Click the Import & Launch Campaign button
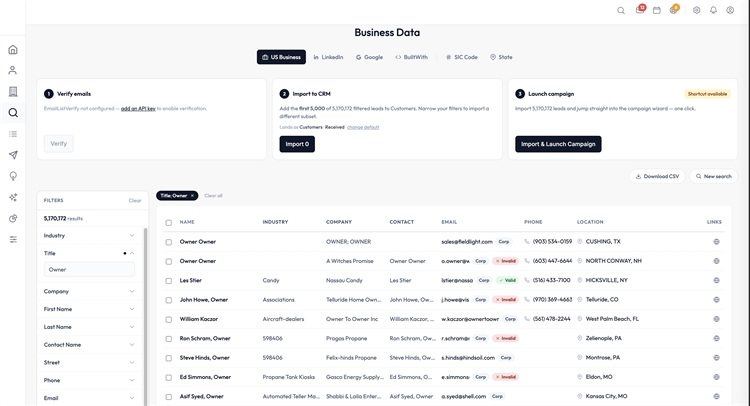The image size is (750, 406). [x=558, y=144]
